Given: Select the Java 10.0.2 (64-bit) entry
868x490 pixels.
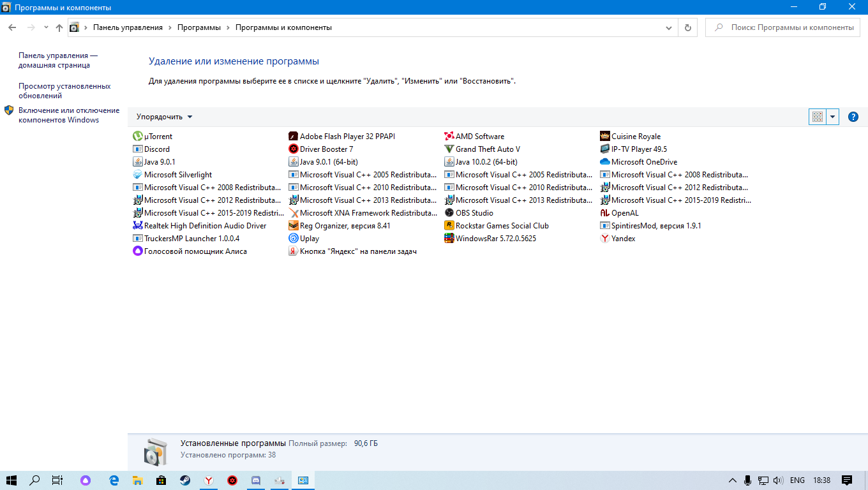Looking at the screenshot, I should pyautogui.click(x=481, y=161).
